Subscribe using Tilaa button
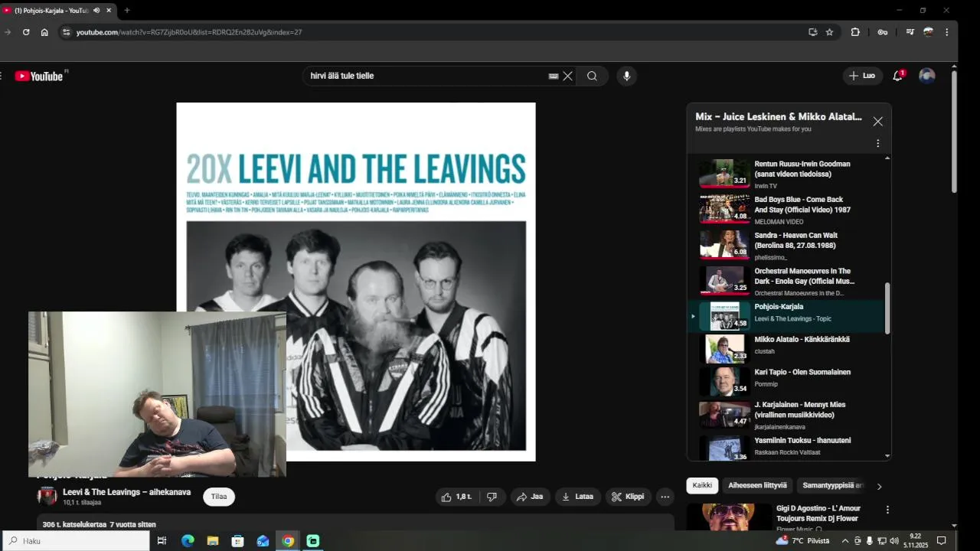980x551 pixels. (219, 497)
